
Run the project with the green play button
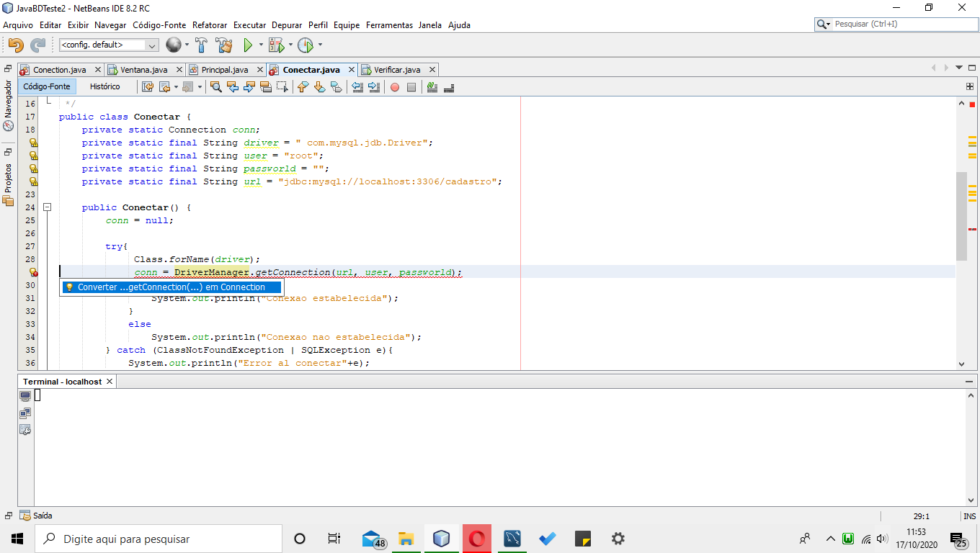(x=248, y=45)
